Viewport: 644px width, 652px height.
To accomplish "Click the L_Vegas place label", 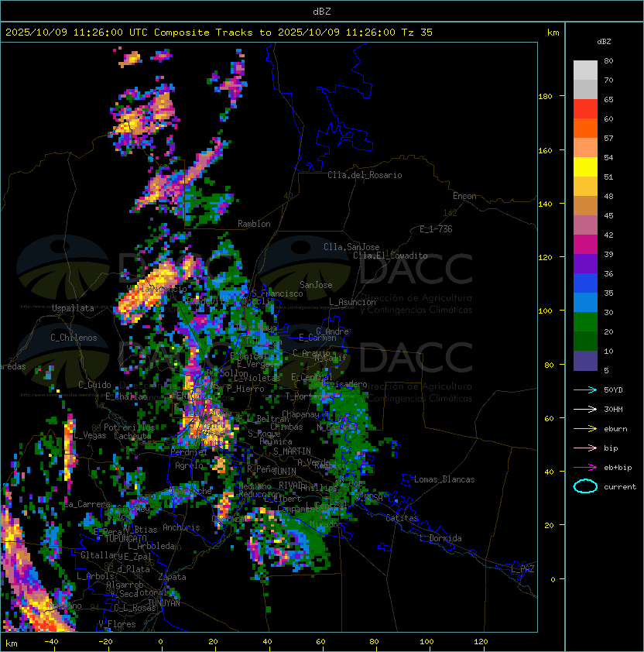I will [x=91, y=435].
